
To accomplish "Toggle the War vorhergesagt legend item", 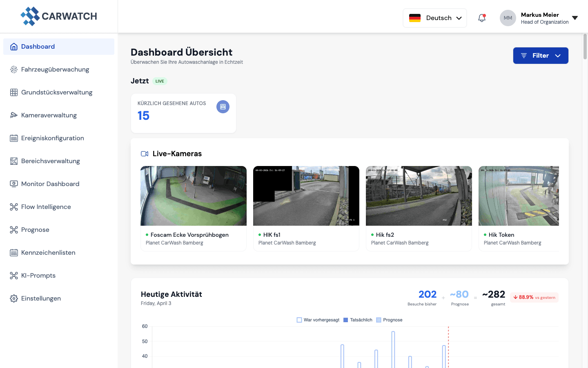I will point(318,320).
